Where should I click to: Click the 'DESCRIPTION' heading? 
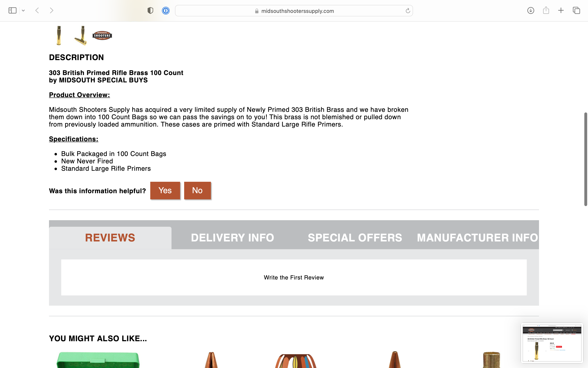click(77, 57)
